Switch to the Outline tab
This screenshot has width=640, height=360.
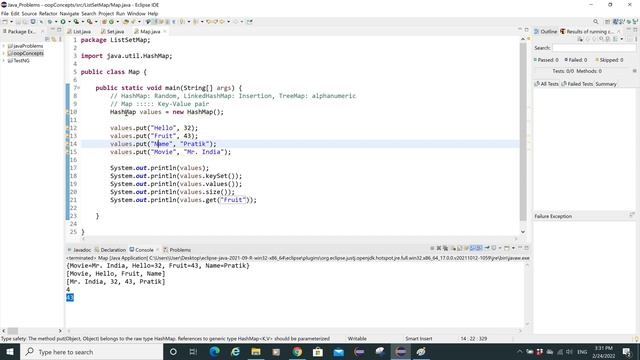click(x=545, y=31)
